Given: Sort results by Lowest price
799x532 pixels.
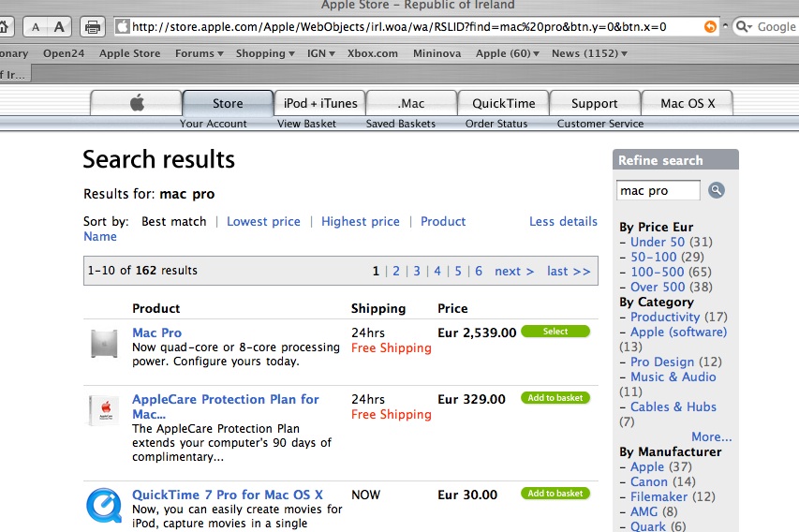Looking at the screenshot, I should (263, 222).
